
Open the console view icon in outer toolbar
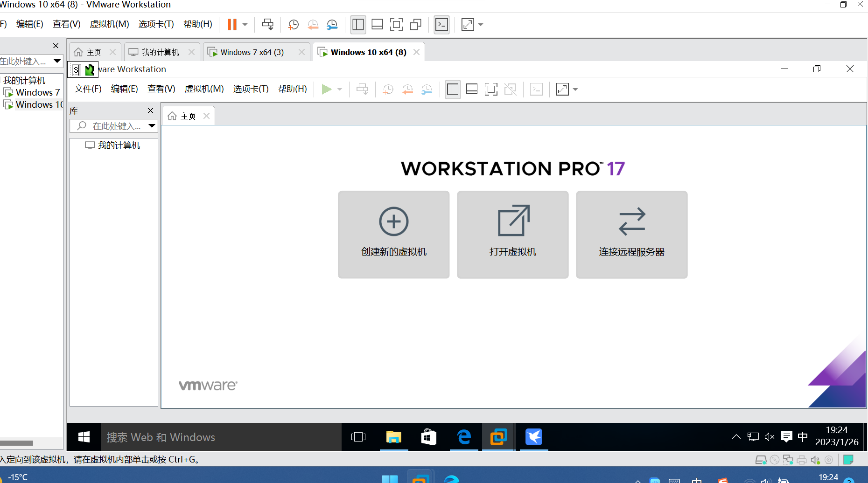[441, 24]
